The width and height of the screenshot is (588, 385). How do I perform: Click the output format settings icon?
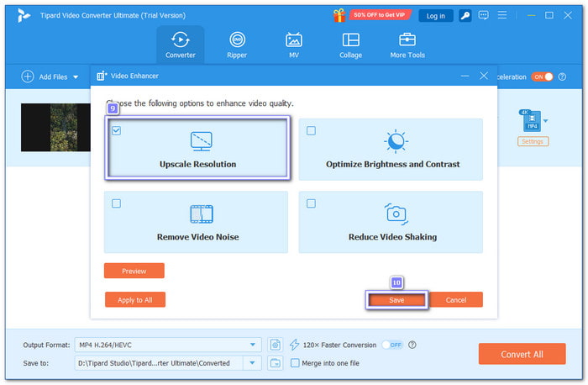point(276,345)
